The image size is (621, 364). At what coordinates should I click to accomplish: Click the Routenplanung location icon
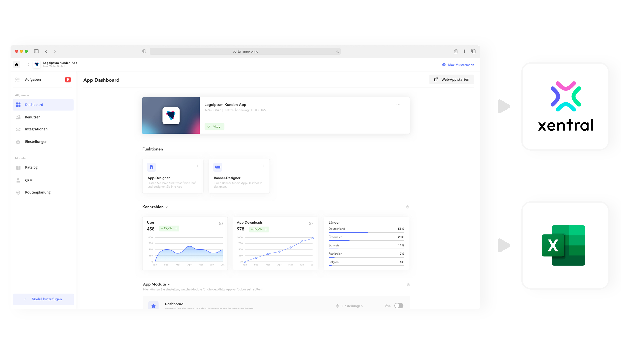[18, 193]
